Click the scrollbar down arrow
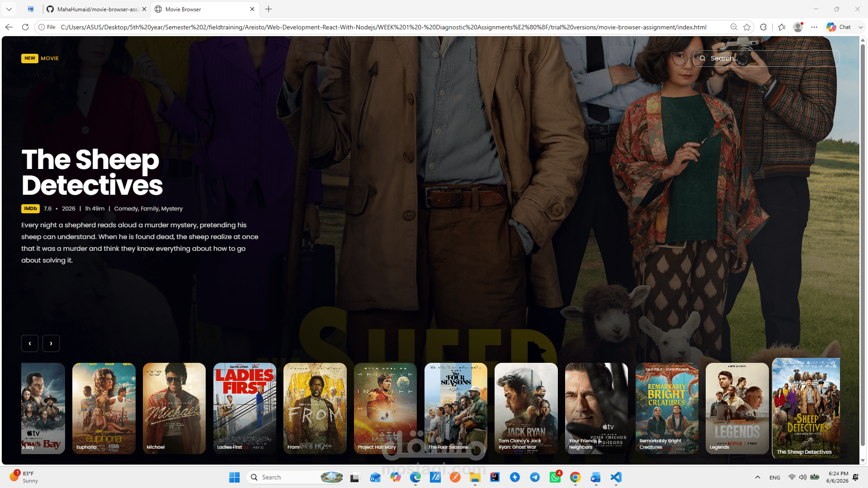The image size is (868, 488). pos(863,460)
